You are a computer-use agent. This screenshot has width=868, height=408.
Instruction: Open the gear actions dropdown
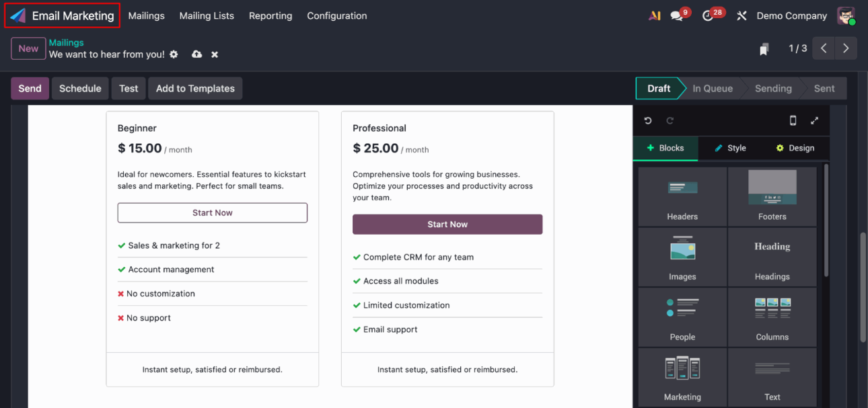pyautogui.click(x=174, y=54)
